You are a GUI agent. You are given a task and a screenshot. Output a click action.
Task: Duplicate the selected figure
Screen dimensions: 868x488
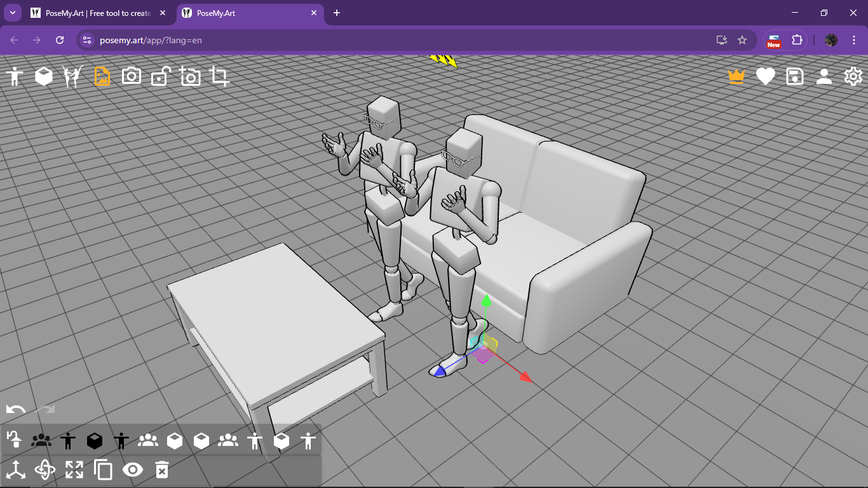tap(102, 470)
